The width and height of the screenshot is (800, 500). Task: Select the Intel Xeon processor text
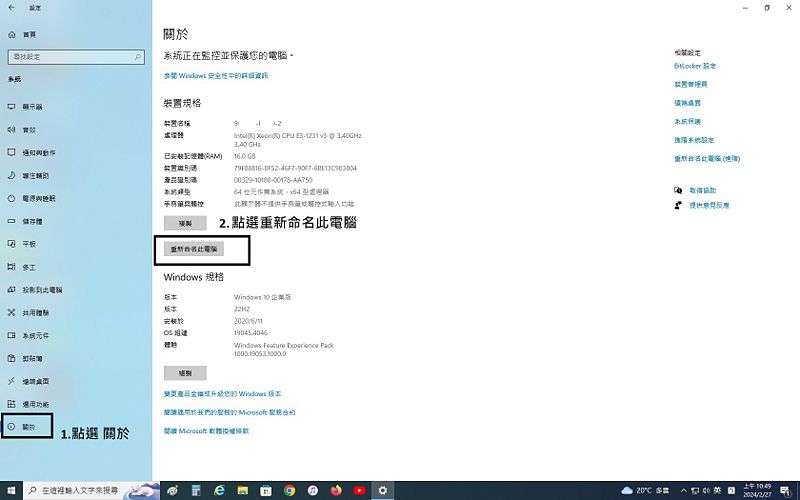[x=297, y=140]
